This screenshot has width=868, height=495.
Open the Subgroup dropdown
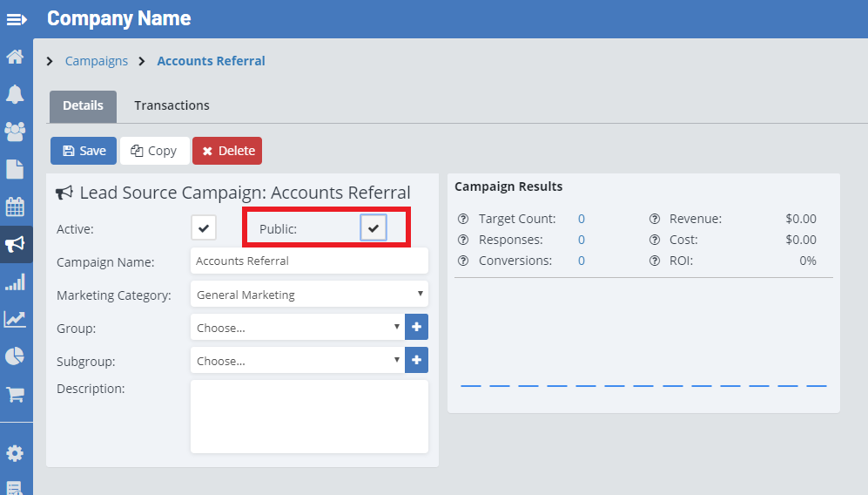(296, 361)
